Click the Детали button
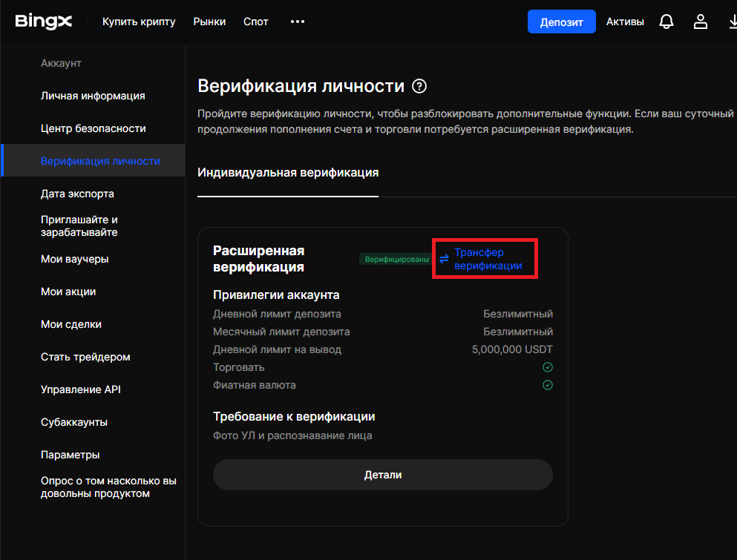The height and width of the screenshot is (560, 737). 382,475
